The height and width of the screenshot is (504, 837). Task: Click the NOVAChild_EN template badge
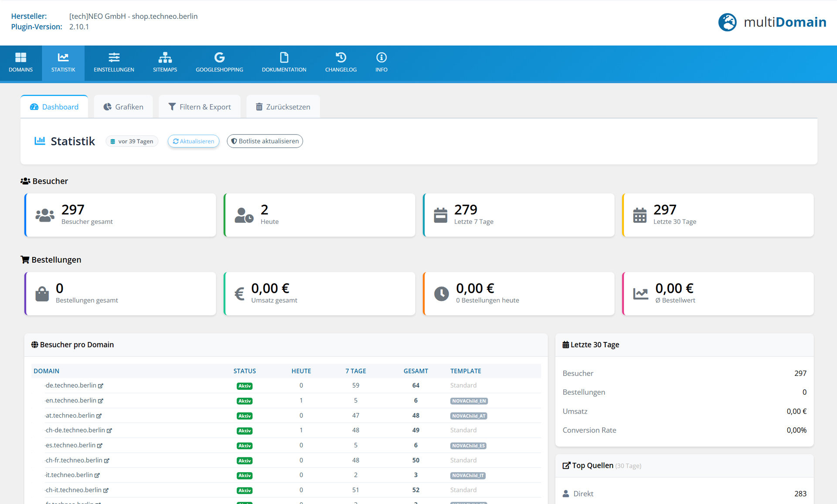tap(469, 401)
